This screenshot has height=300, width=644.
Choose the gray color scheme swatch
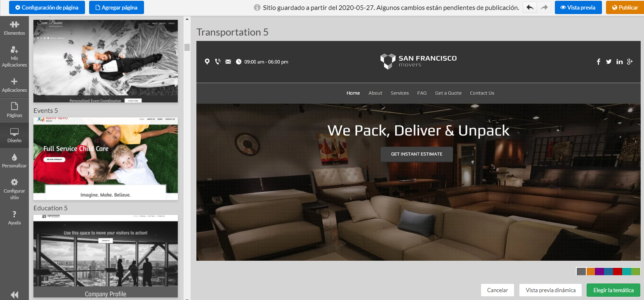[581, 271]
